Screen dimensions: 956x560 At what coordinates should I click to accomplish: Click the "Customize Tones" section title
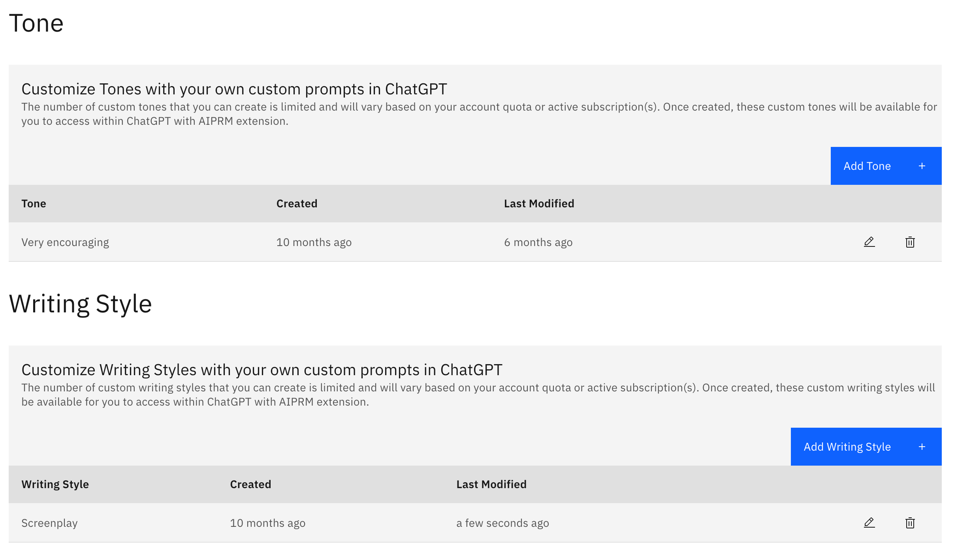(x=234, y=89)
